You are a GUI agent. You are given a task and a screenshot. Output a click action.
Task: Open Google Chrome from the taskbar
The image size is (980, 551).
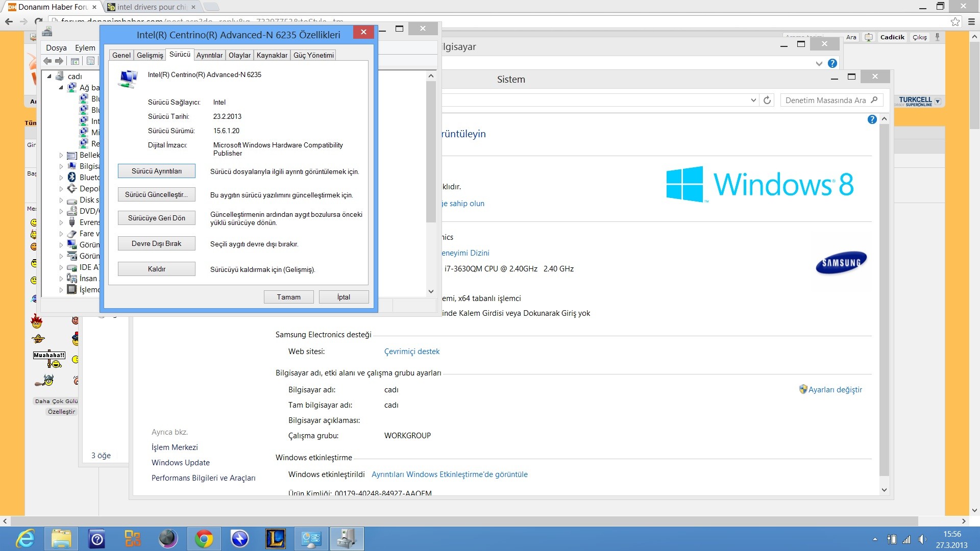[x=204, y=539]
